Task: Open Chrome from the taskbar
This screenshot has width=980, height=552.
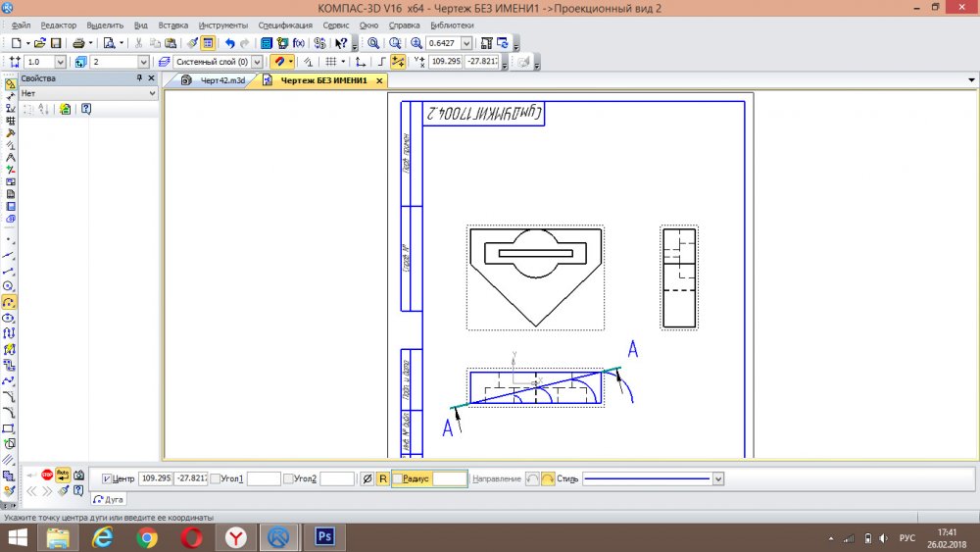Action: [x=147, y=537]
